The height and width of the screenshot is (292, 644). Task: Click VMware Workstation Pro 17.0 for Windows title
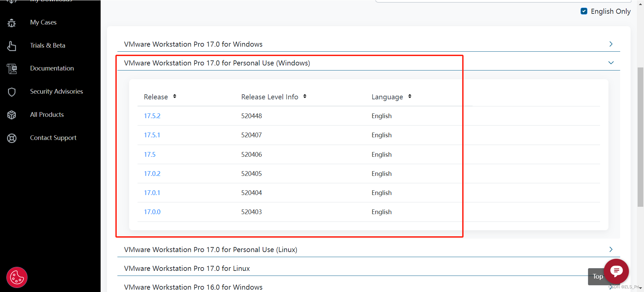click(193, 44)
